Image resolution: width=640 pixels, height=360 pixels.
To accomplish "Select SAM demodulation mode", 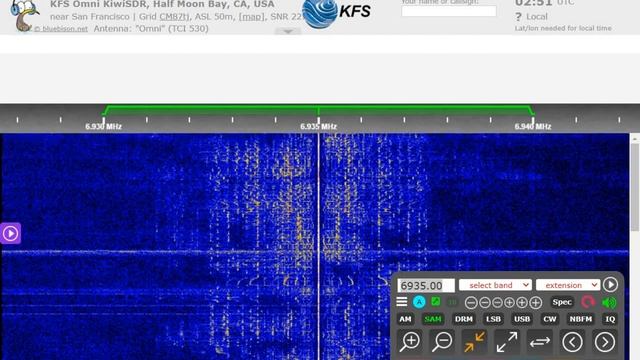I will [433, 319].
